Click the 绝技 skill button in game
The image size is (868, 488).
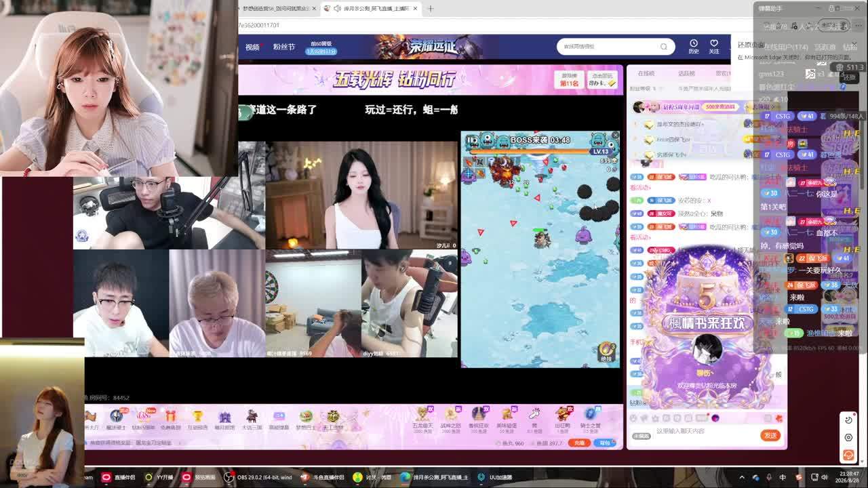coord(606,352)
